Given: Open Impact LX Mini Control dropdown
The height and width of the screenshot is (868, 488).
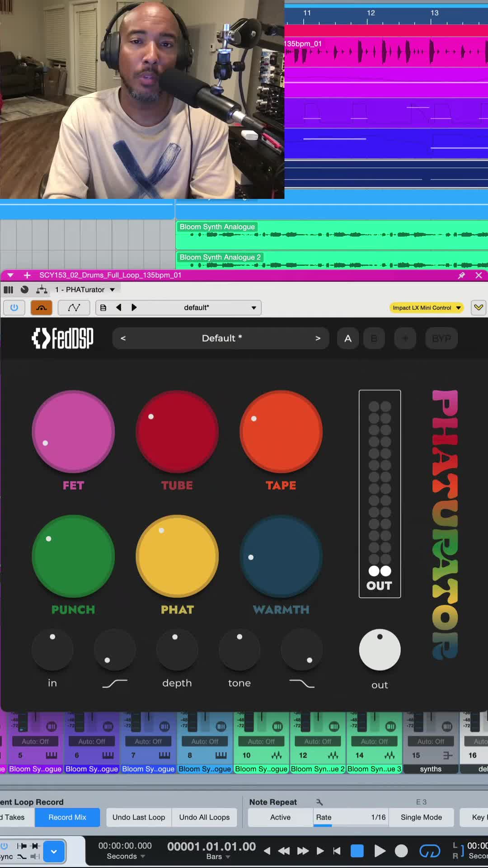Looking at the screenshot, I should coord(427,308).
